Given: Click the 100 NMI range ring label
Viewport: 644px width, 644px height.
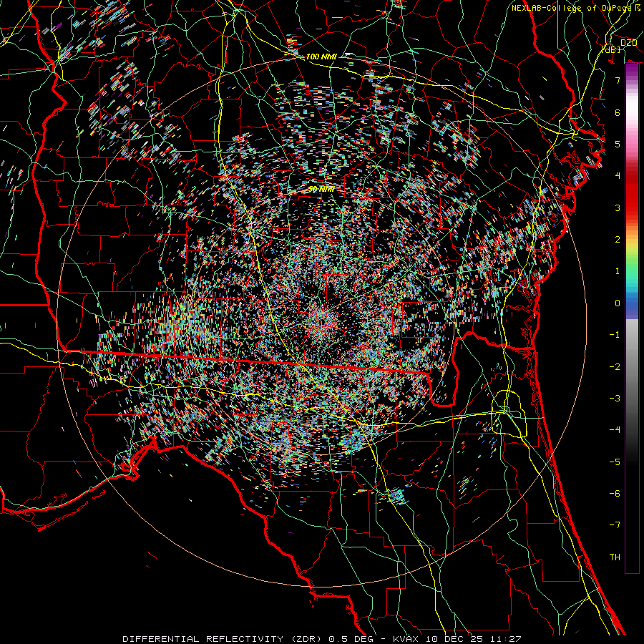Looking at the screenshot, I should click(x=321, y=57).
